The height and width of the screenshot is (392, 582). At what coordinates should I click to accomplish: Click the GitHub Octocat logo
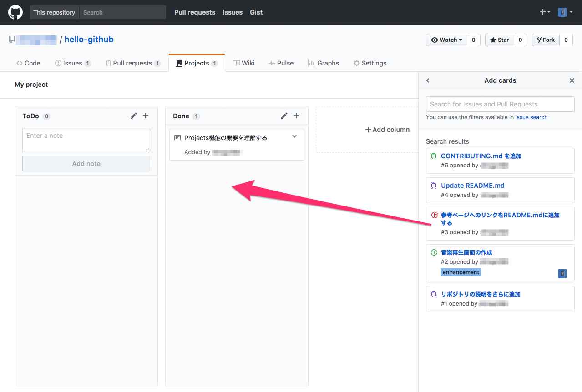[15, 12]
